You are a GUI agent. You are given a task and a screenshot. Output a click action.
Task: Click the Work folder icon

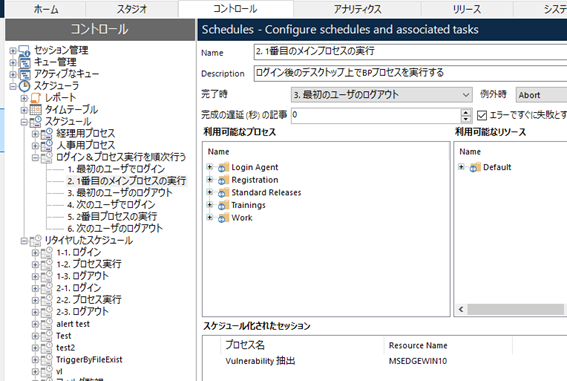pos(223,218)
